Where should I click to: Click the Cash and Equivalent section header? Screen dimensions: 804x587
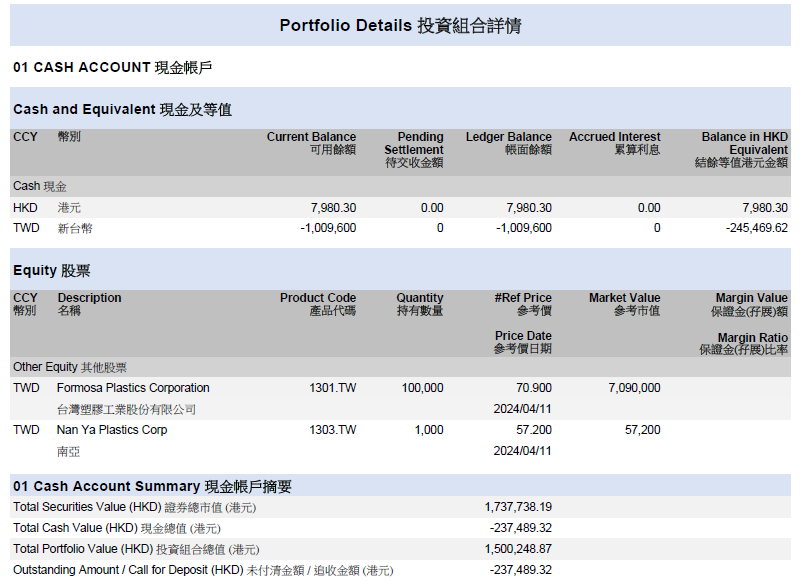pyautogui.click(x=122, y=109)
